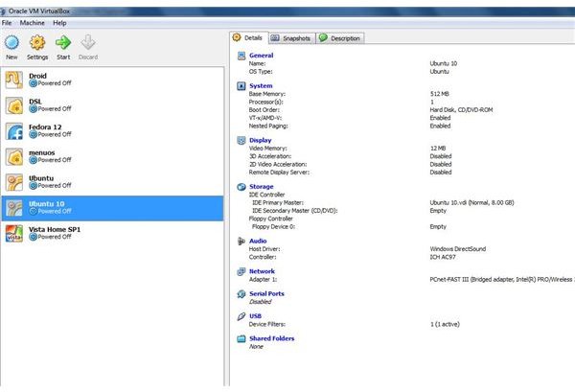Image resolution: width=575 pixels, height=392 pixels.
Task: Open the USB settings link
Action: pyautogui.click(x=255, y=316)
